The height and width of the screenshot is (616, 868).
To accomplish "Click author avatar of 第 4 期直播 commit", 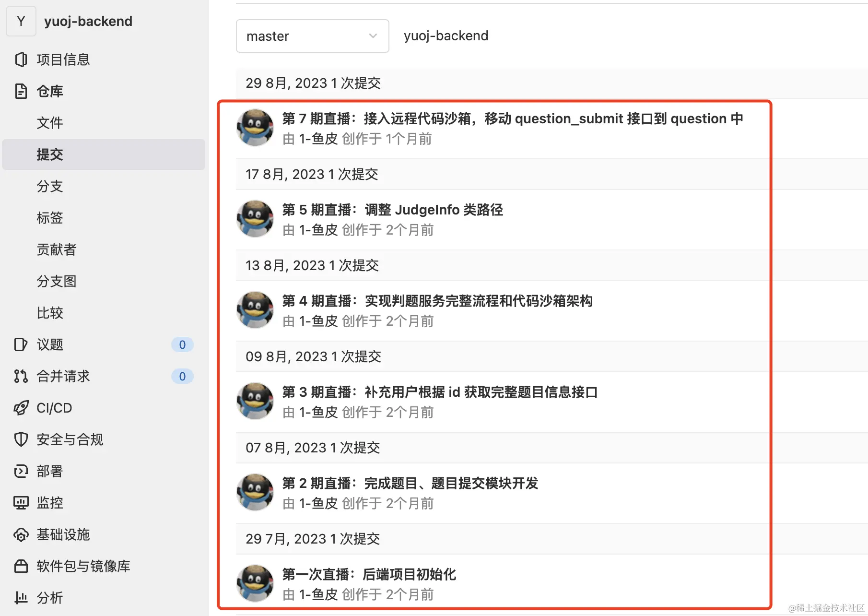I will 255,310.
